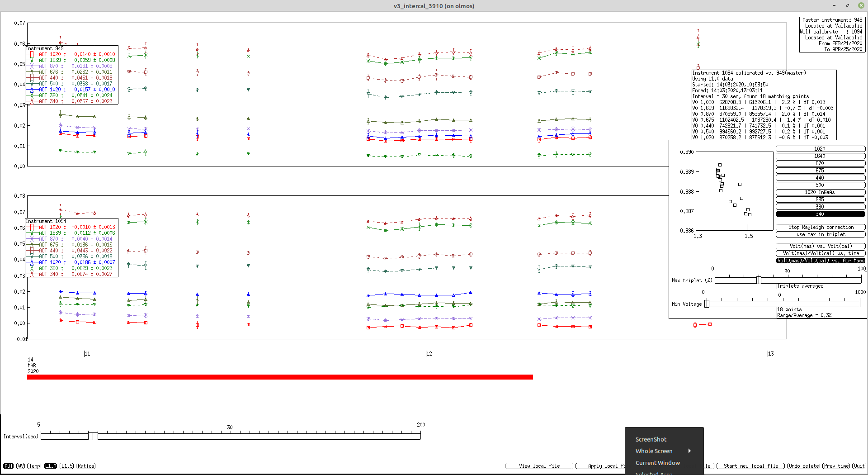Viewport: 868px width, 475px height.
Task: Toggle the WV display mode button
Action: tap(21, 466)
